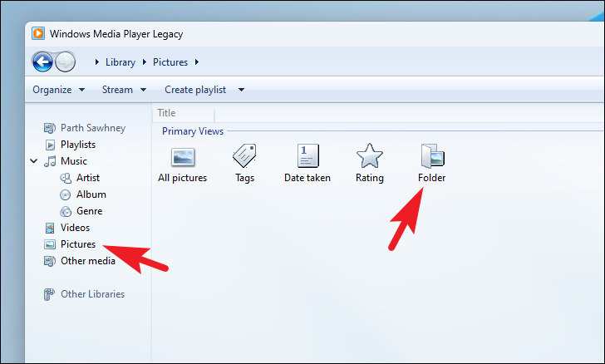Select Other media in navigation pane
This screenshot has height=364, width=605.
(x=88, y=261)
